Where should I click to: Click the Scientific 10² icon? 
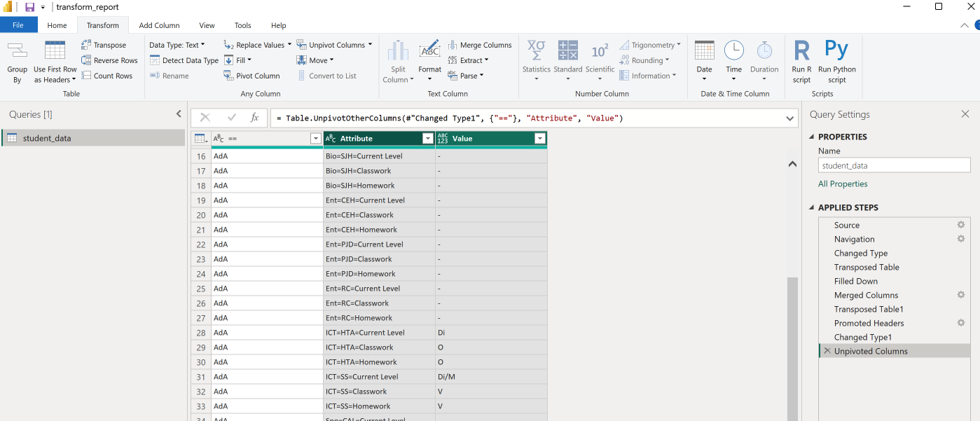[x=600, y=50]
